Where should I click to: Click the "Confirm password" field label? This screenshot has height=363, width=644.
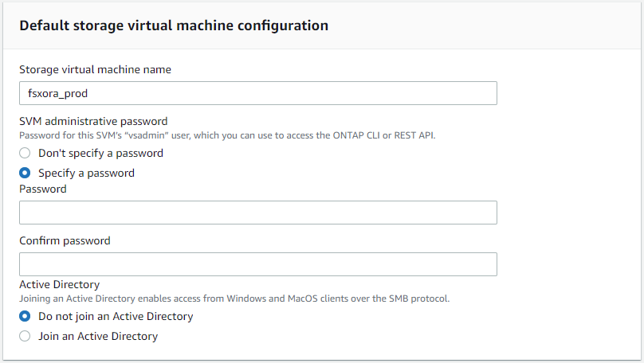pyautogui.click(x=65, y=240)
